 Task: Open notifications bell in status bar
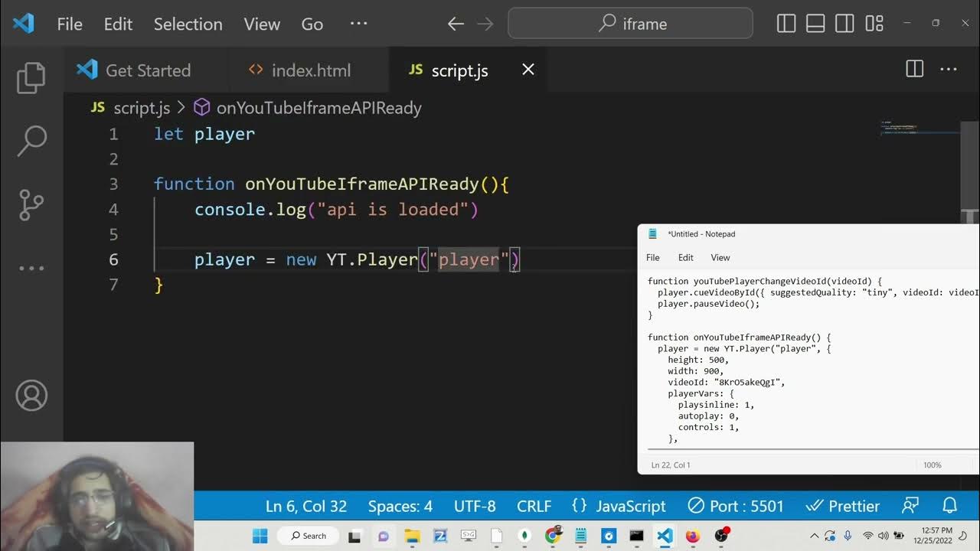pos(949,506)
